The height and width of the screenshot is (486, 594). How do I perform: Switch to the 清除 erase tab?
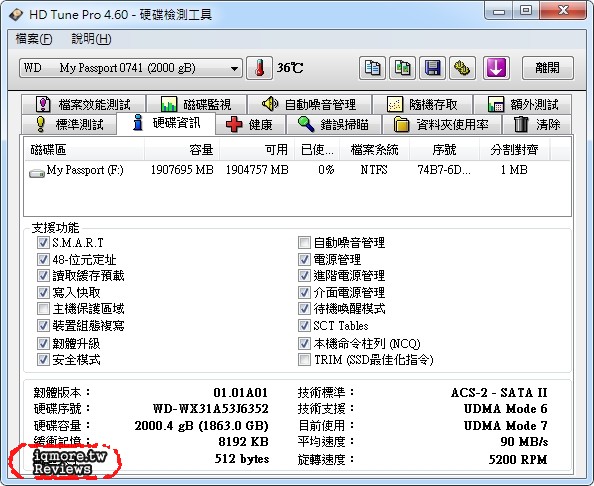click(x=537, y=124)
